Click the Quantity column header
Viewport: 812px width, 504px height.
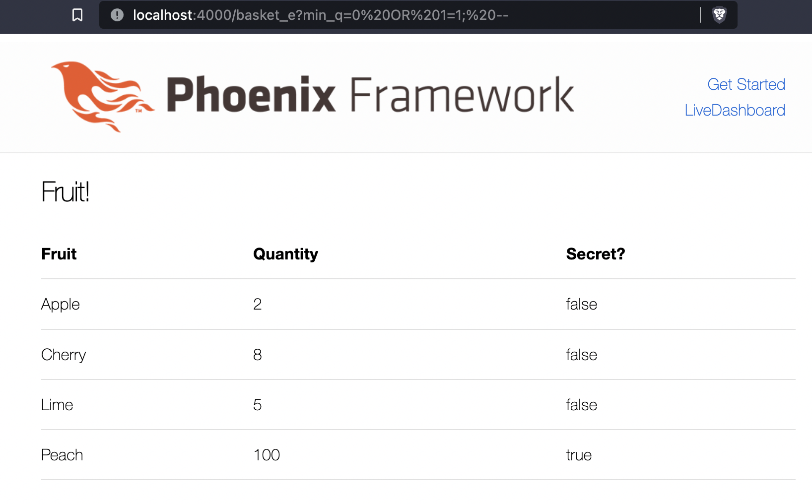point(285,254)
